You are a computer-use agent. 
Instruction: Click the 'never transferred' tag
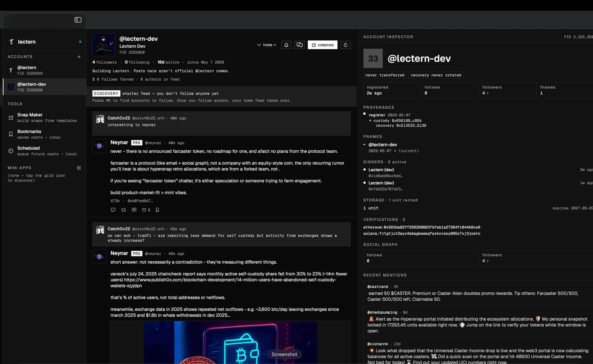tap(385, 75)
